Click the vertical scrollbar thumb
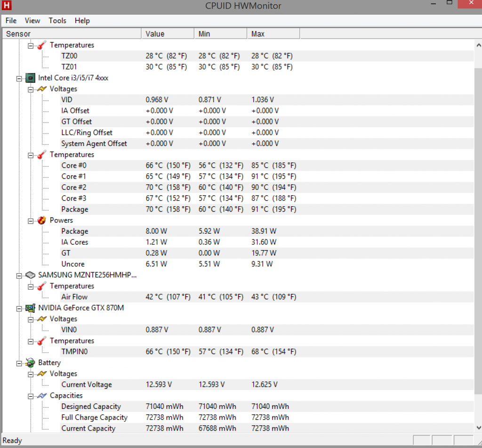The height and width of the screenshot is (448, 482). coord(478,231)
